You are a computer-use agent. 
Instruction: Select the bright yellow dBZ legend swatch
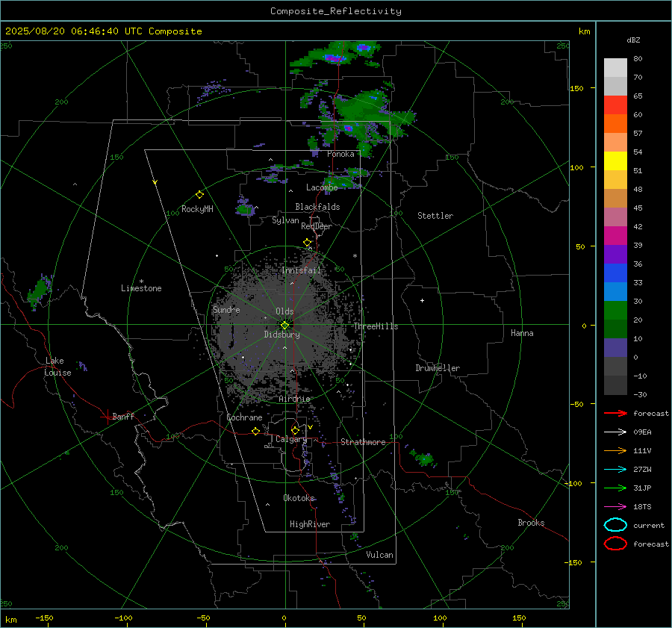(x=615, y=161)
